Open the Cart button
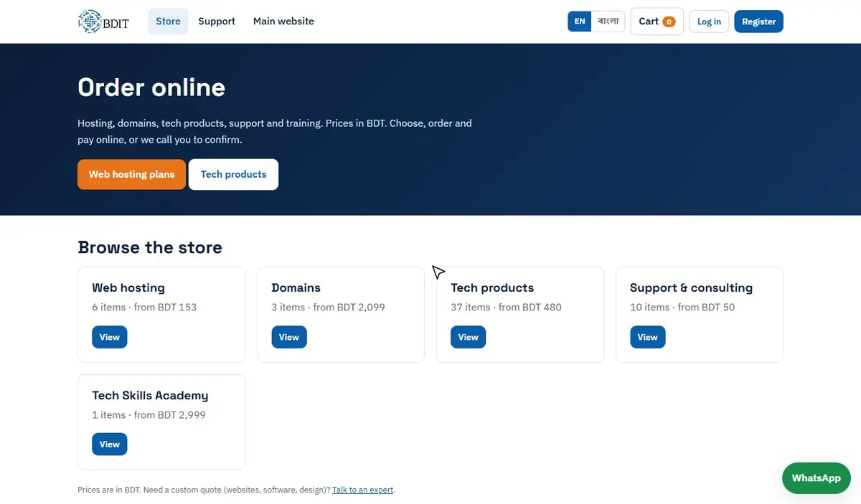 click(x=657, y=22)
